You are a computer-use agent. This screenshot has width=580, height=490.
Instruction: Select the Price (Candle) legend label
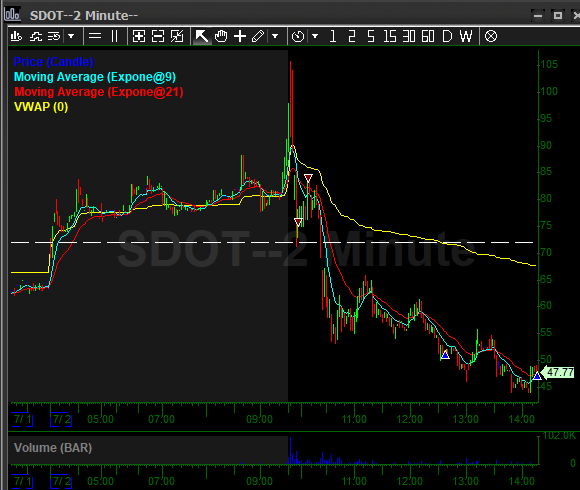(x=54, y=62)
